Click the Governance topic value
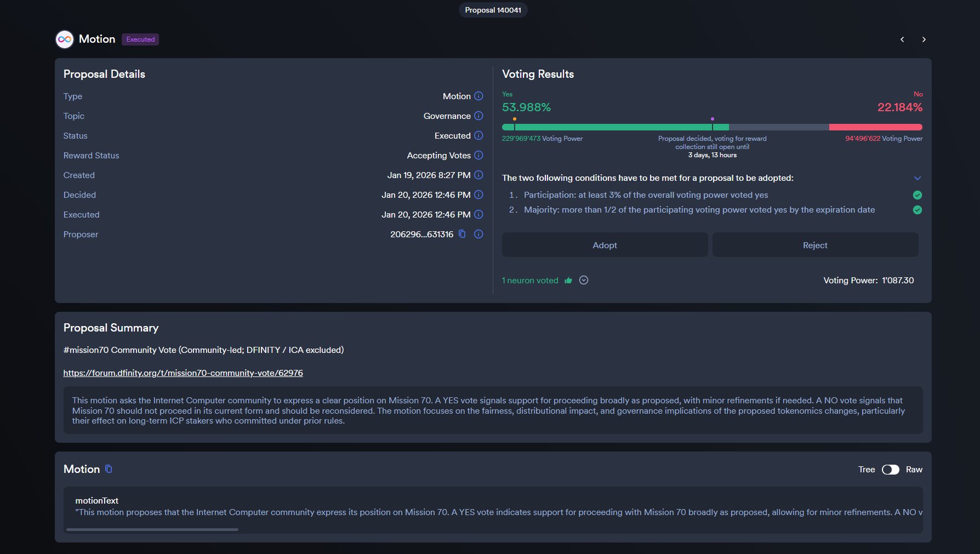Screen dimensions: 980x554 (x=447, y=116)
